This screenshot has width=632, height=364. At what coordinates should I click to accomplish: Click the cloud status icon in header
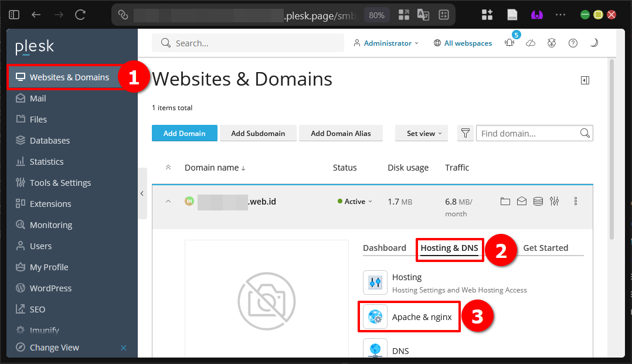(531, 43)
